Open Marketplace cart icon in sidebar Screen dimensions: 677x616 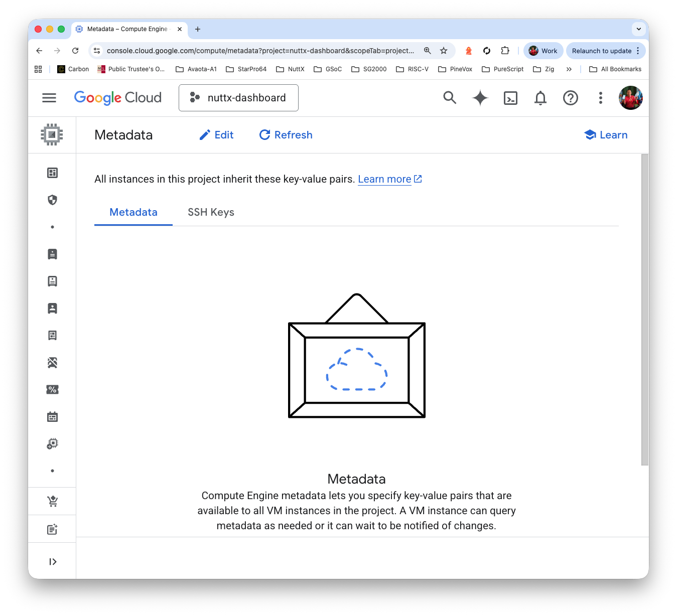[x=52, y=501]
